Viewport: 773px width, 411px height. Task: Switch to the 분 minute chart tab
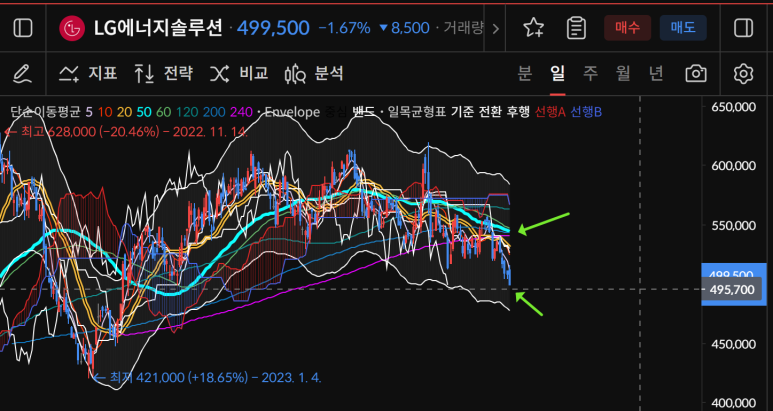coord(525,74)
